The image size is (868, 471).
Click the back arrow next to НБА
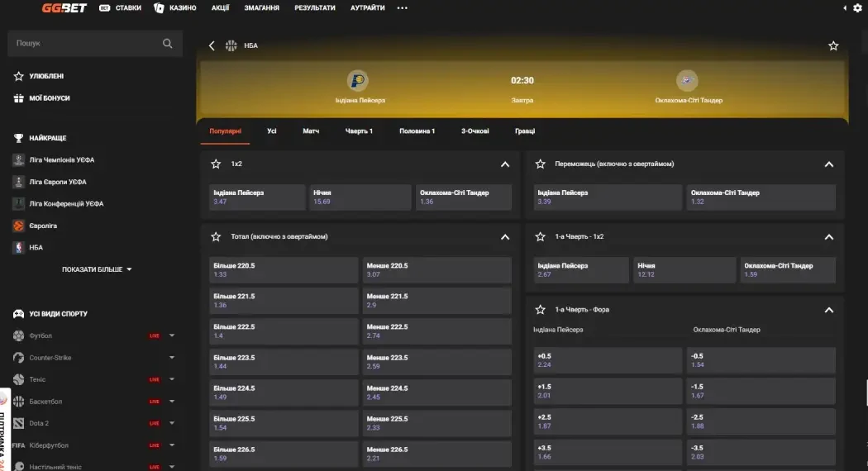tap(212, 45)
